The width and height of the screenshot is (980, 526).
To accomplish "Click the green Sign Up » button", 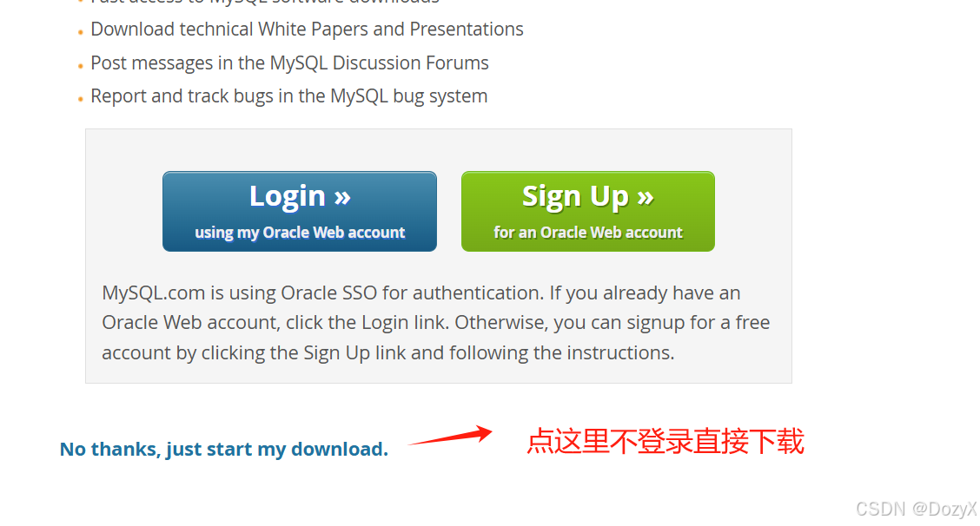I will [x=587, y=211].
